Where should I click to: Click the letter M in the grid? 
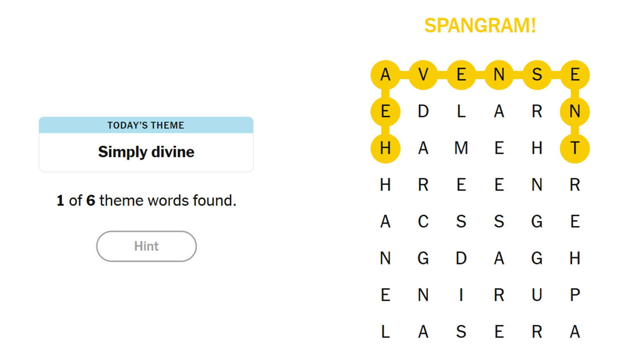pos(461,148)
